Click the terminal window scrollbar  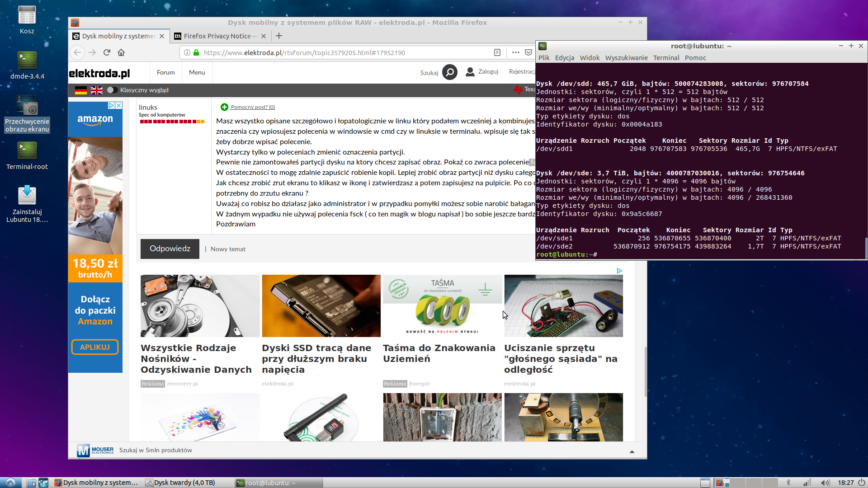pos(866,248)
